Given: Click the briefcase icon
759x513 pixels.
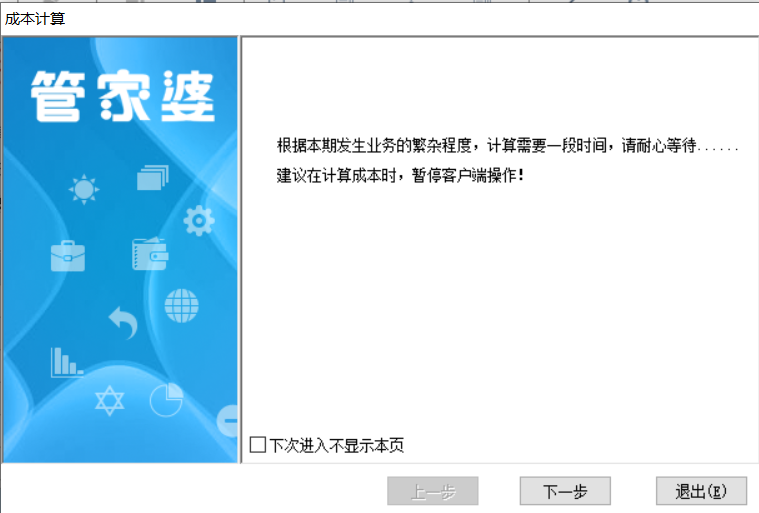Looking at the screenshot, I should (68, 256).
